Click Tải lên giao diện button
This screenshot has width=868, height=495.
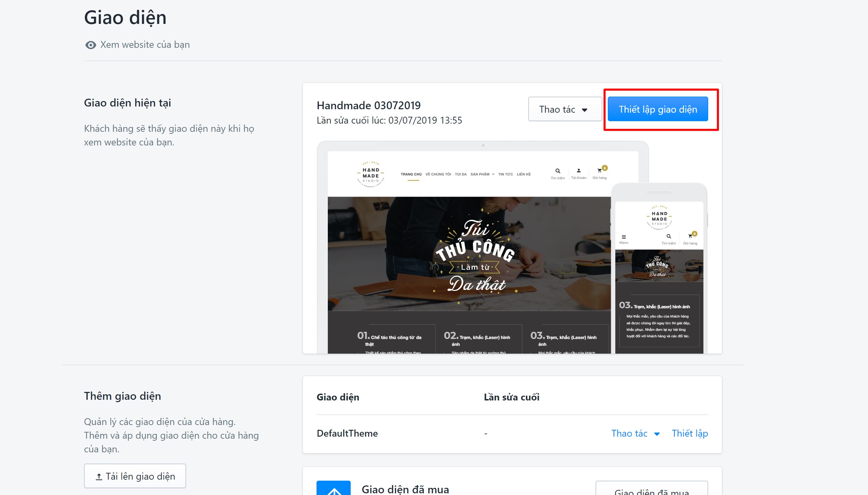coord(135,476)
